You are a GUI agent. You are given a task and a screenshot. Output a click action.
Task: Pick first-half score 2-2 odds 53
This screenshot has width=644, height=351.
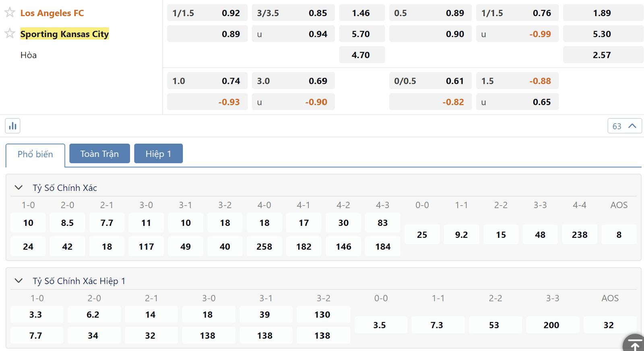[495, 325]
